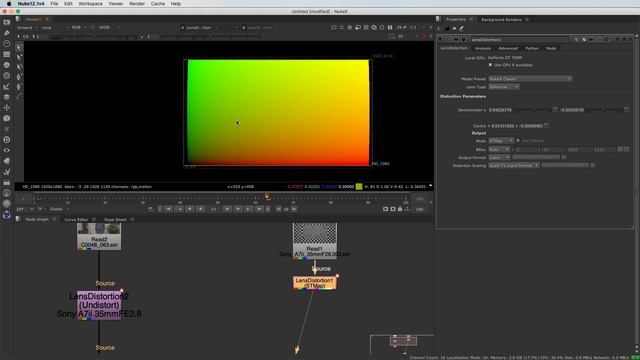Click the first Denominator slider
Screen dimensions: 640x360
[x=533, y=110]
